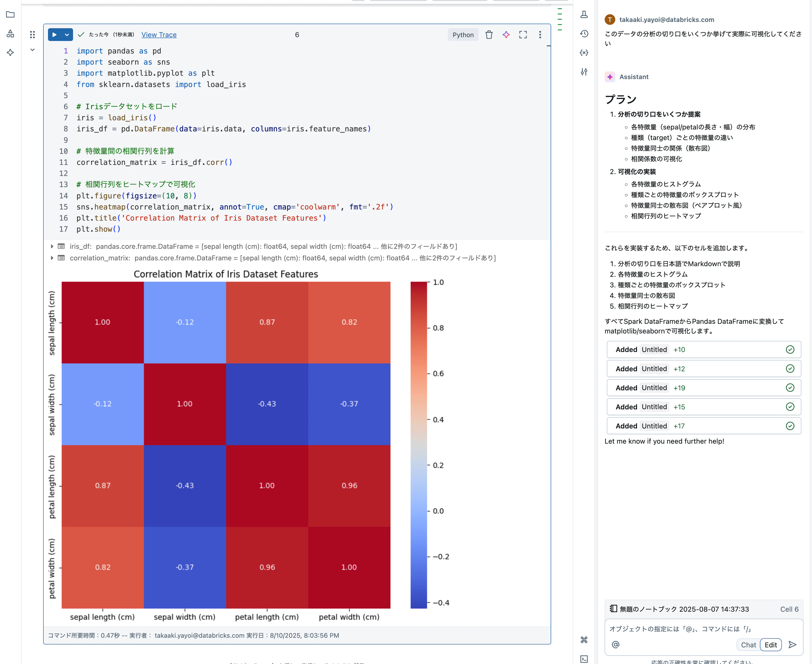Switch assistant mode to Edit
Screen dimensions: 812x664
click(771, 645)
